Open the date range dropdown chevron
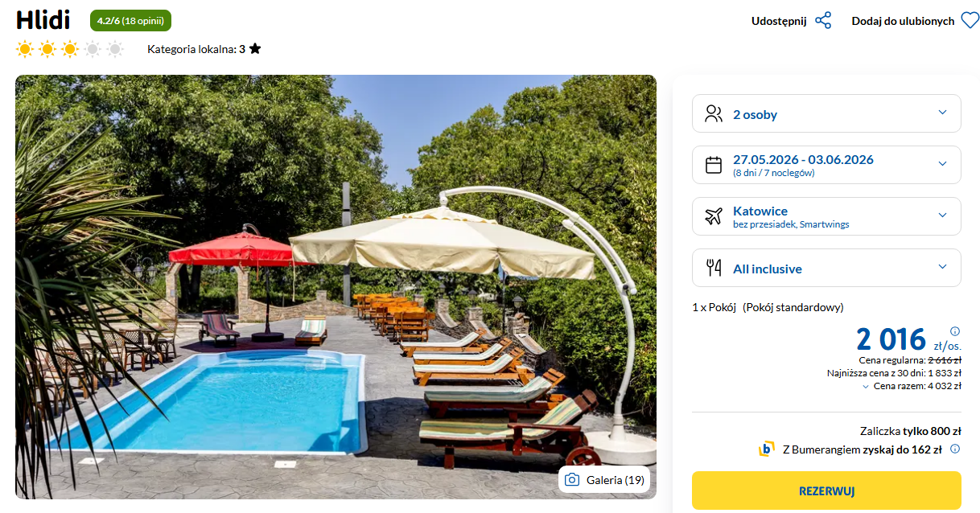The width and height of the screenshot is (980, 513). pos(943,164)
